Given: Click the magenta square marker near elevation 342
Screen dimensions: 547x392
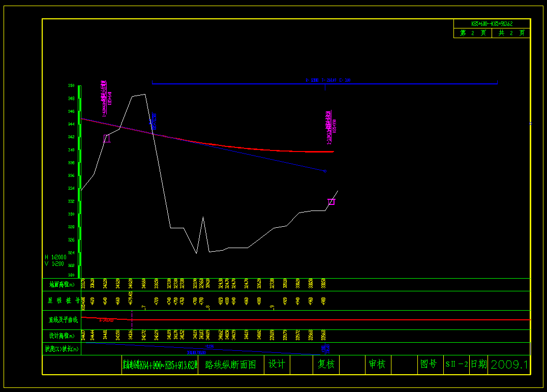Looking at the screenshot, I should tap(107, 138).
